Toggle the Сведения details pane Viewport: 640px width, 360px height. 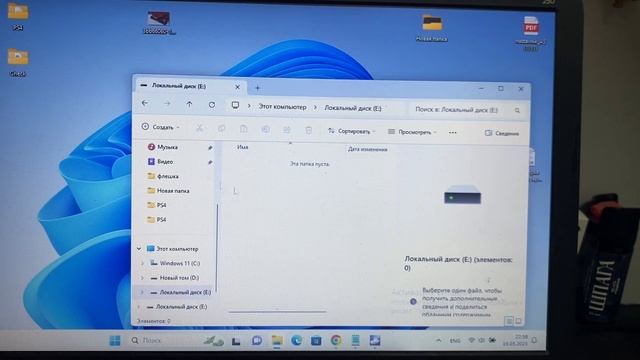pyautogui.click(x=502, y=133)
